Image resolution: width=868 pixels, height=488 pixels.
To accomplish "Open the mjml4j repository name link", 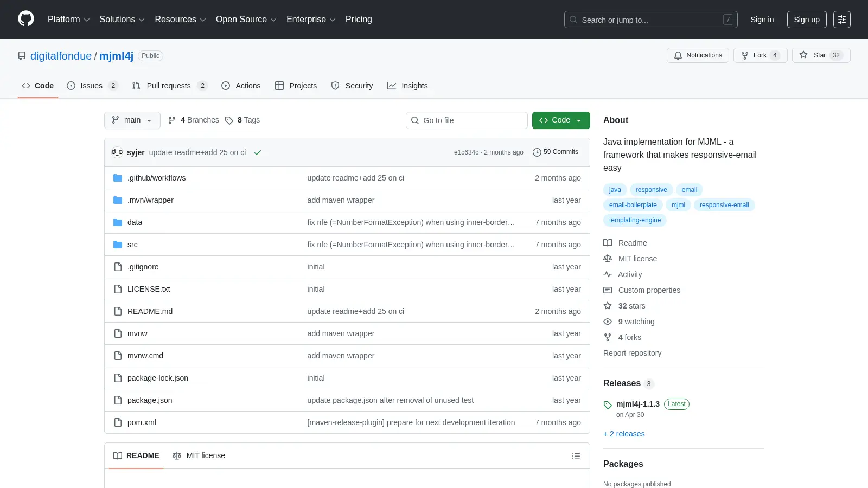I will click(x=116, y=56).
